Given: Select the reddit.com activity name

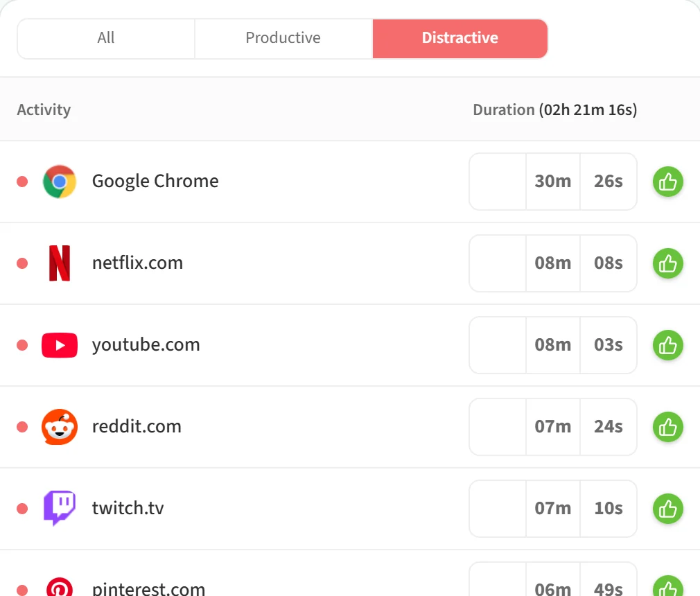Looking at the screenshot, I should tap(137, 426).
